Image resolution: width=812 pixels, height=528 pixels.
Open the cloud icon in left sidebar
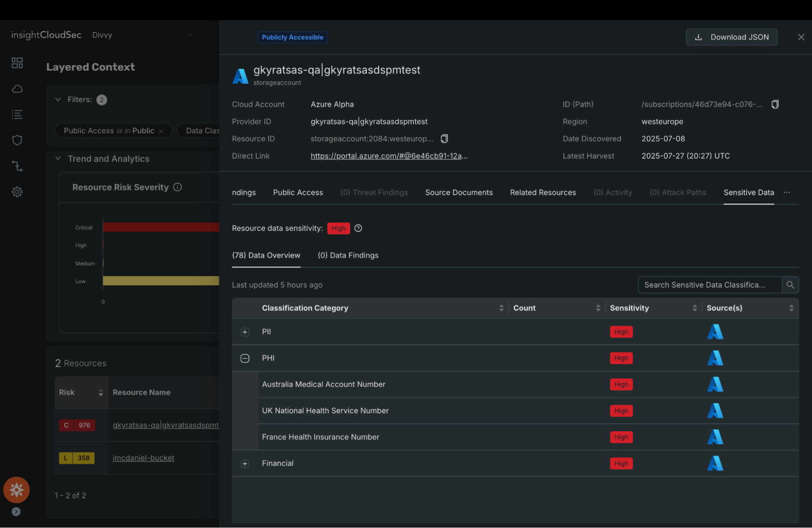pyautogui.click(x=17, y=89)
